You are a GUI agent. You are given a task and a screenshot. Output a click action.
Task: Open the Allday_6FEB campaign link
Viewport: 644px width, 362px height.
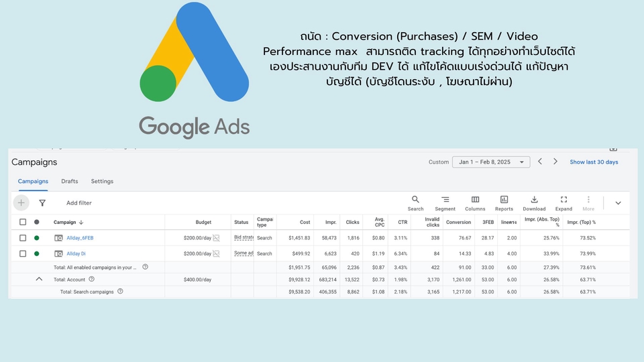[x=80, y=238]
